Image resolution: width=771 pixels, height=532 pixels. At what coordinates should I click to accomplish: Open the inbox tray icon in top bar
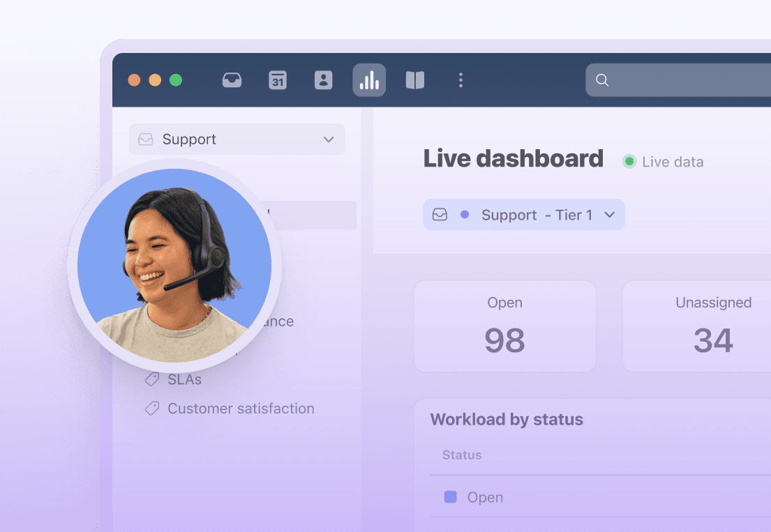[232, 80]
